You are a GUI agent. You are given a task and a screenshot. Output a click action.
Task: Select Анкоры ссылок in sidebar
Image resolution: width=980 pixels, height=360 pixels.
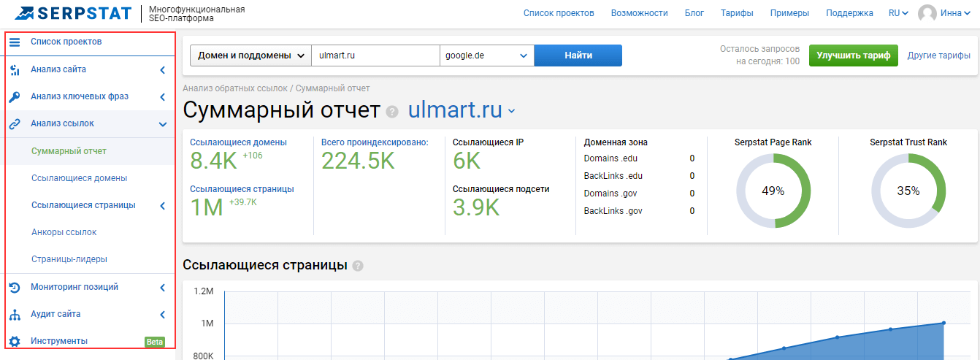pos(64,232)
